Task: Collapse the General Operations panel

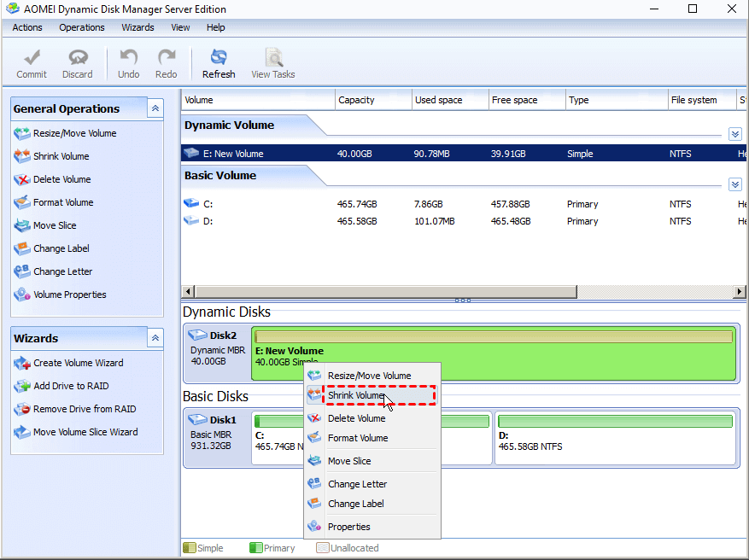Action: click(155, 108)
